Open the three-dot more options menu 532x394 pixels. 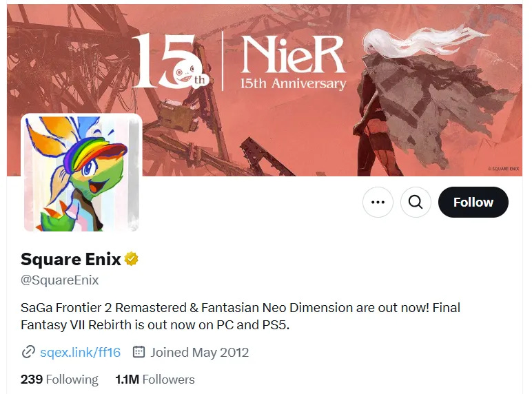[378, 202]
